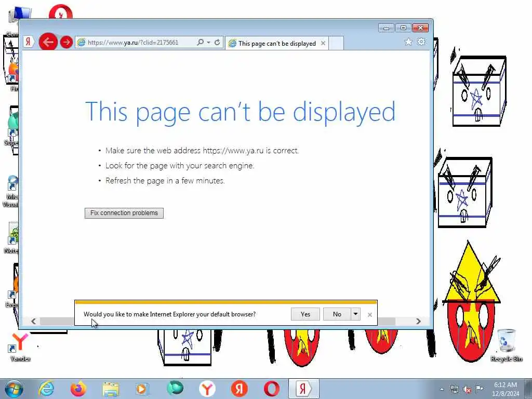The height and width of the screenshot is (399, 532).
Task: Refresh the page with the reload icon
Action: tap(217, 42)
